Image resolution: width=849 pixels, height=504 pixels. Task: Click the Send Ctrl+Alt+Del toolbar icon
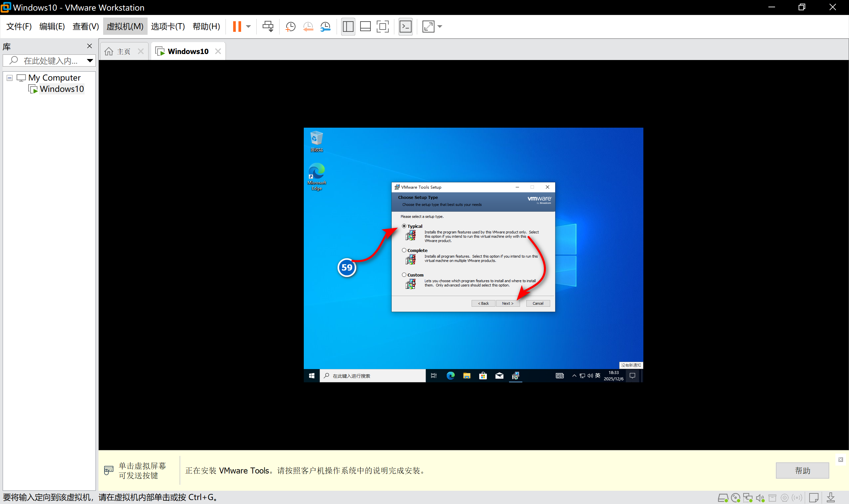click(x=268, y=27)
